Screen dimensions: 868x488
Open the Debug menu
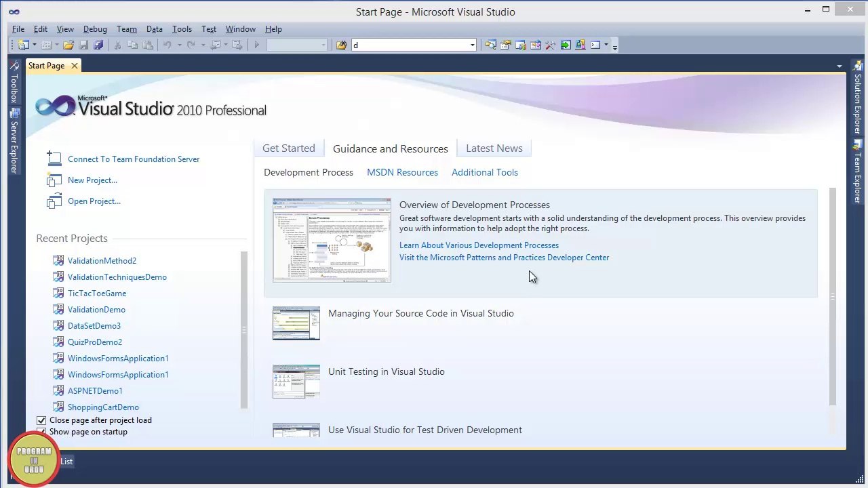[95, 29]
